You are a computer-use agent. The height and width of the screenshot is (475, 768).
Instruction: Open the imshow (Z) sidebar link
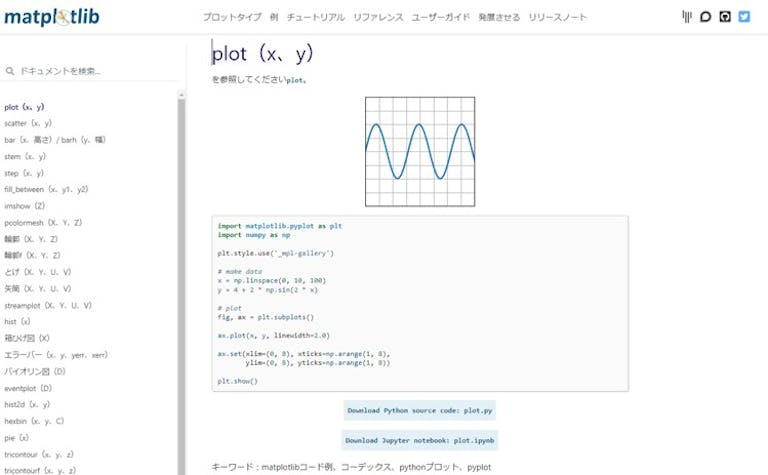click(x=24, y=206)
